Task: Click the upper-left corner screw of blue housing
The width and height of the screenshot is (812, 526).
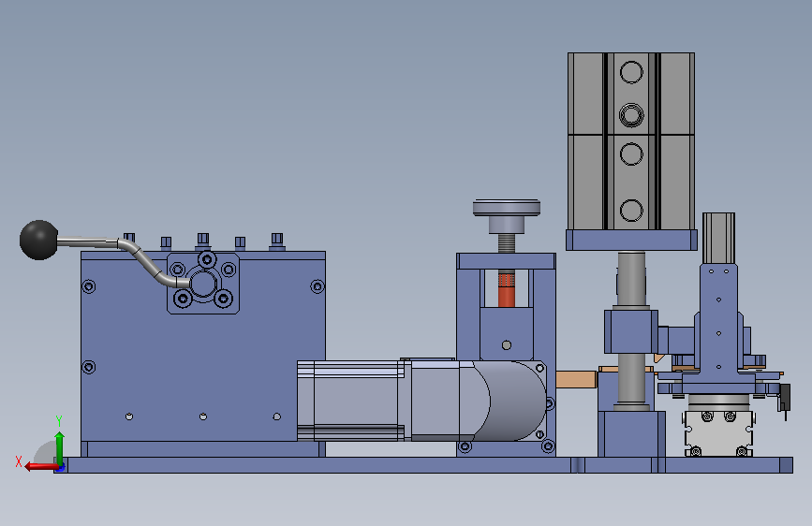Action: click(89, 286)
